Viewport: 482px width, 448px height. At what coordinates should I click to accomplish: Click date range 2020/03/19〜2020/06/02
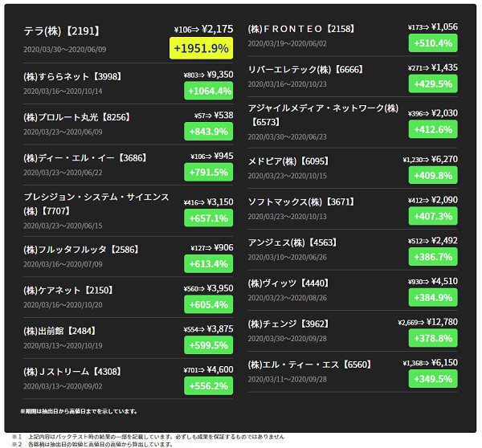[x=288, y=43]
